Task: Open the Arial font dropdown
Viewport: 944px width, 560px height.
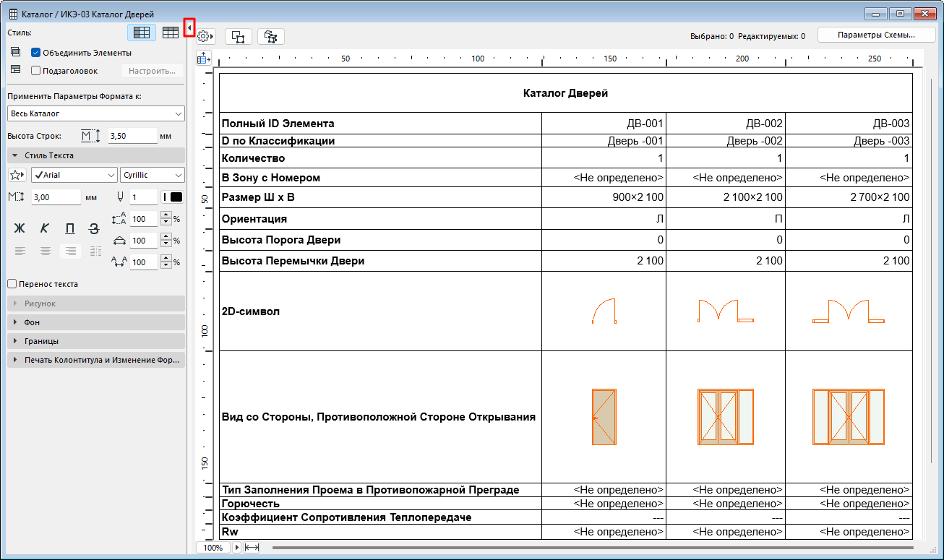Action: pos(74,176)
